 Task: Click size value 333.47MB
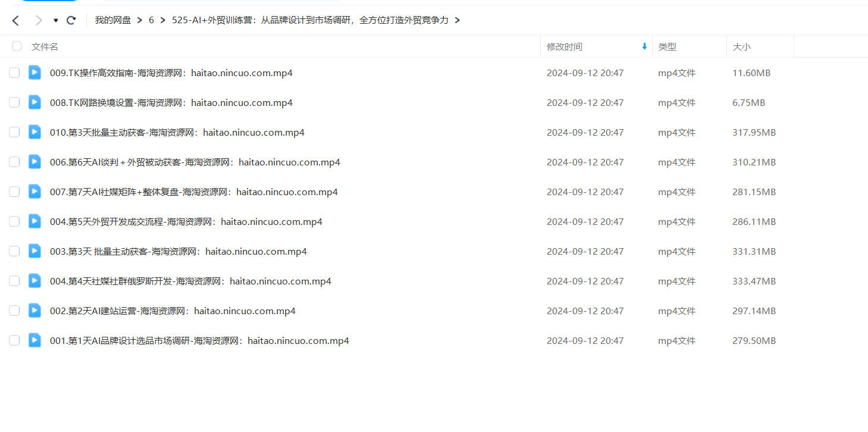point(754,281)
